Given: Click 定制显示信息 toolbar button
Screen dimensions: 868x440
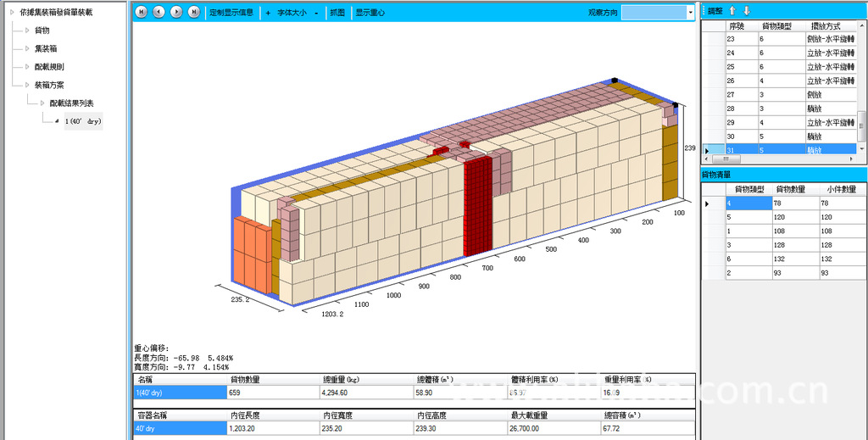Looking at the screenshot, I should (231, 13).
